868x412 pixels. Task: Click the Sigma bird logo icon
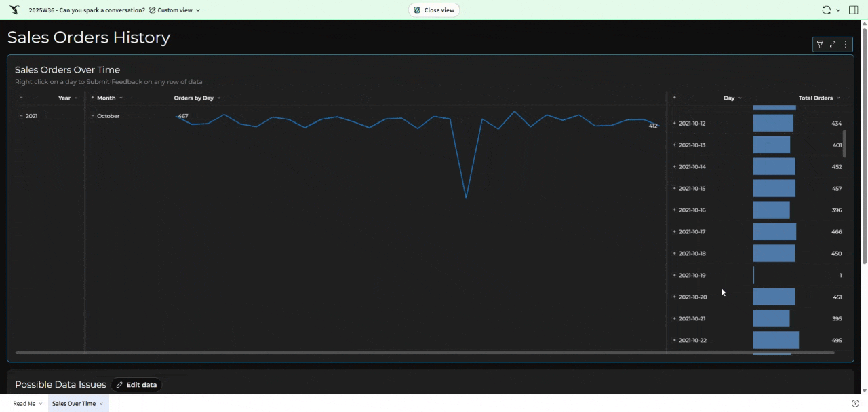[x=14, y=10]
